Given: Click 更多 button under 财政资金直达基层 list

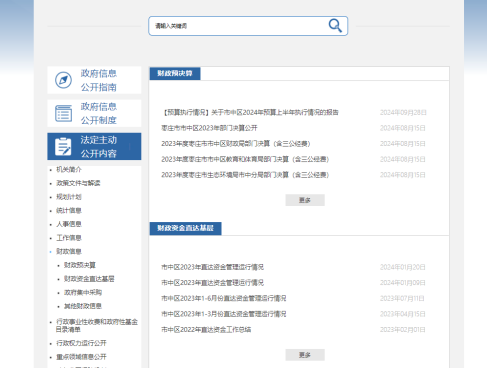Looking at the screenshot, I should coord(305,355).
